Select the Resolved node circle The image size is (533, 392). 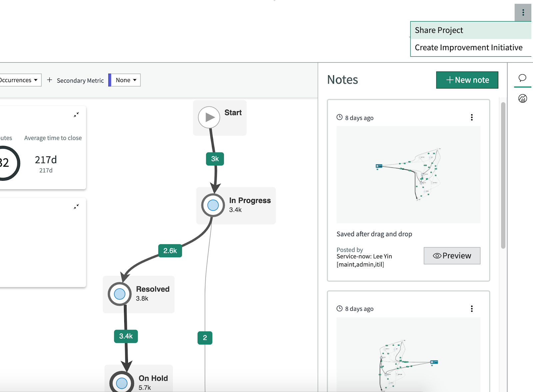(x=120, y=294)
